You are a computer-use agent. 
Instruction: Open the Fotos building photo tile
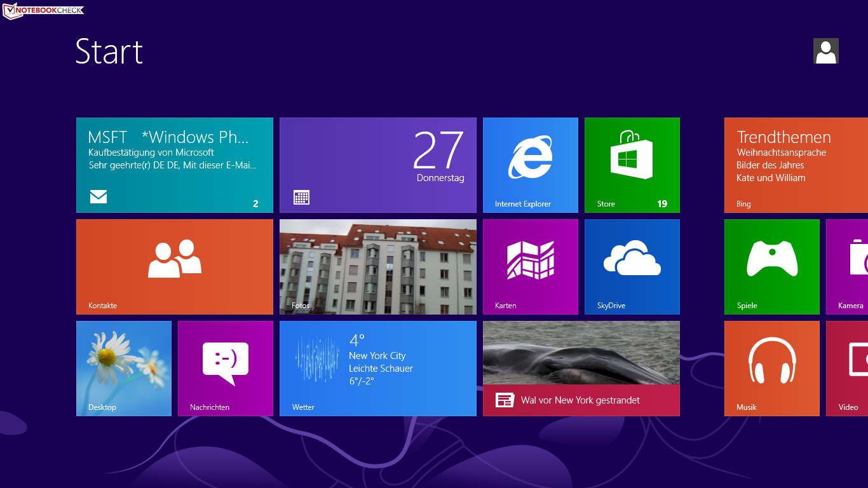click(x=378, y=267)
